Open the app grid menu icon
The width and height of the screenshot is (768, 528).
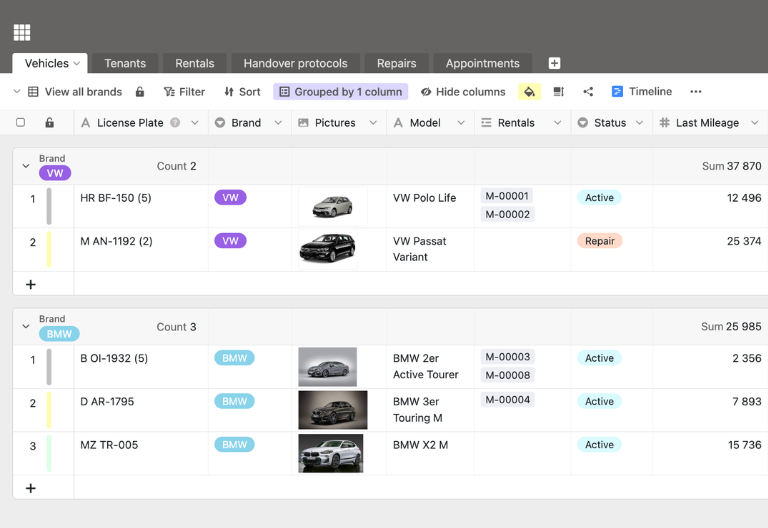click(x=22, y=32)
